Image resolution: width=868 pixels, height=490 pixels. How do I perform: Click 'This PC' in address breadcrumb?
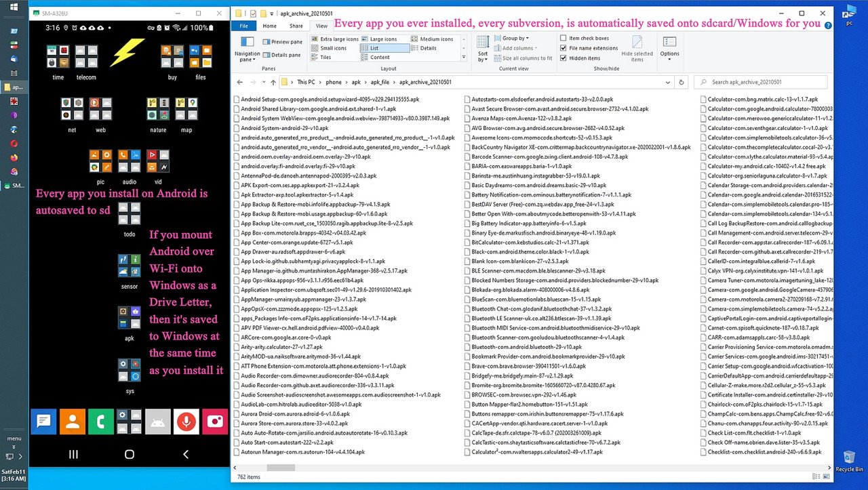tap(307, 82)
